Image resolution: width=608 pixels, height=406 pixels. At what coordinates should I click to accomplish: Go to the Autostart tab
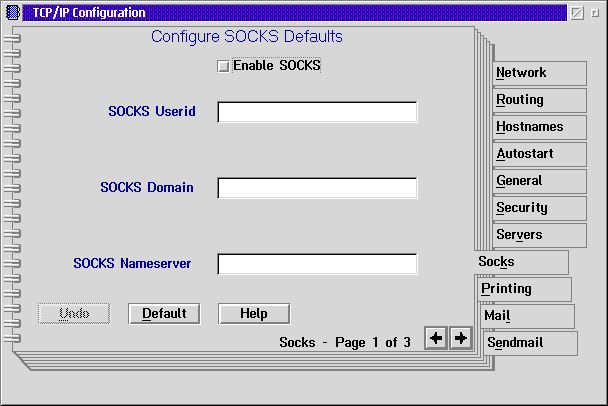pos(539,154)
